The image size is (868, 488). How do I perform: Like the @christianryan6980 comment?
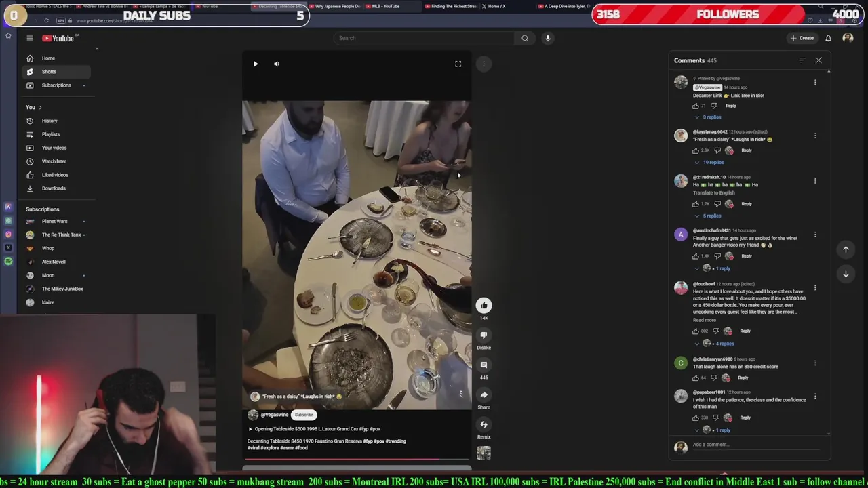tap(696, 378)
